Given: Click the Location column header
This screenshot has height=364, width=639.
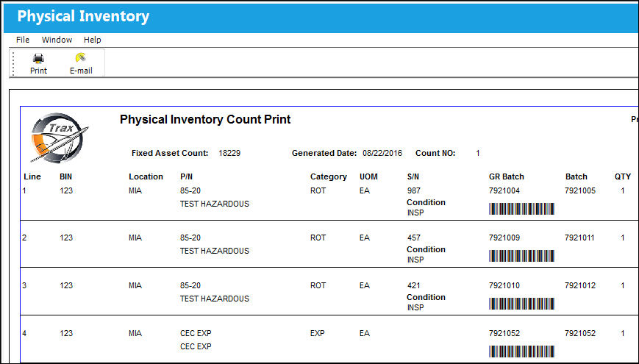Looking at the screenshot, I should (146, 177).
